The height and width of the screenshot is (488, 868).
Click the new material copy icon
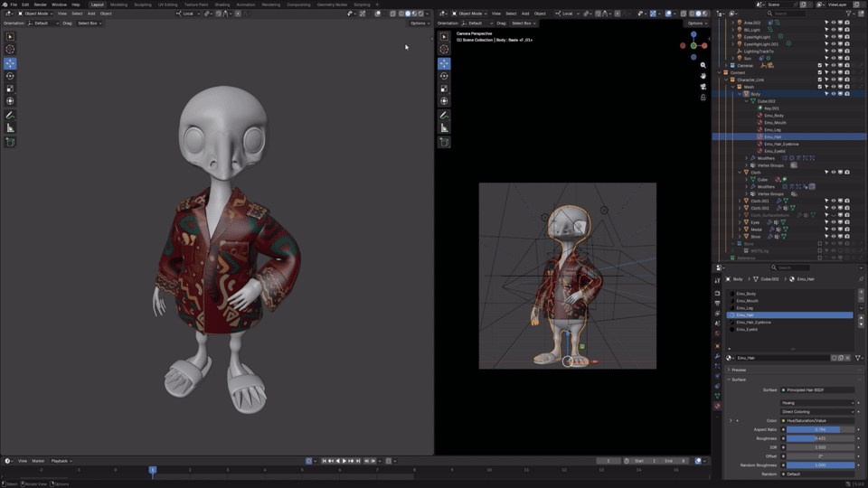click(x=841, y=358)
